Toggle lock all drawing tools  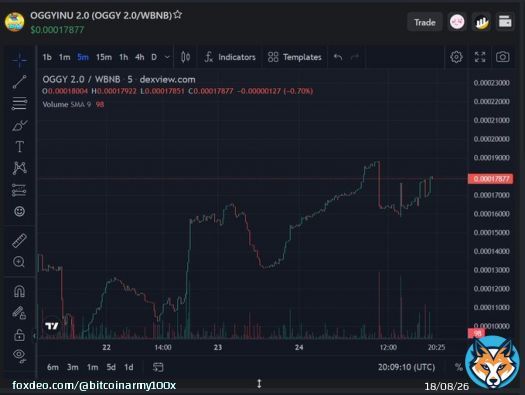point(19,335)
